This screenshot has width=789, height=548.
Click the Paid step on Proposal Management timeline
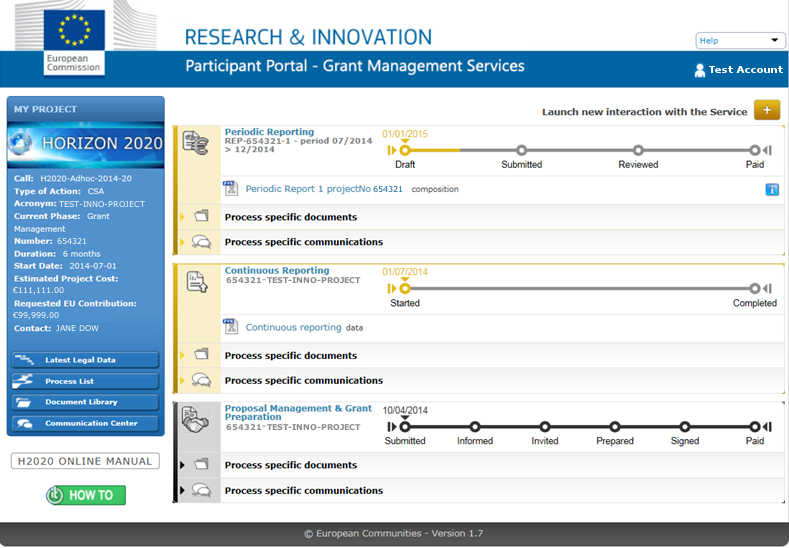click(x=754, y=427)
